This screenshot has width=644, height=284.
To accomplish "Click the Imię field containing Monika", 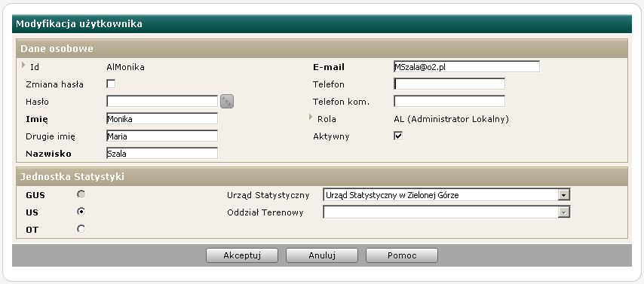I will click(162, 119).
